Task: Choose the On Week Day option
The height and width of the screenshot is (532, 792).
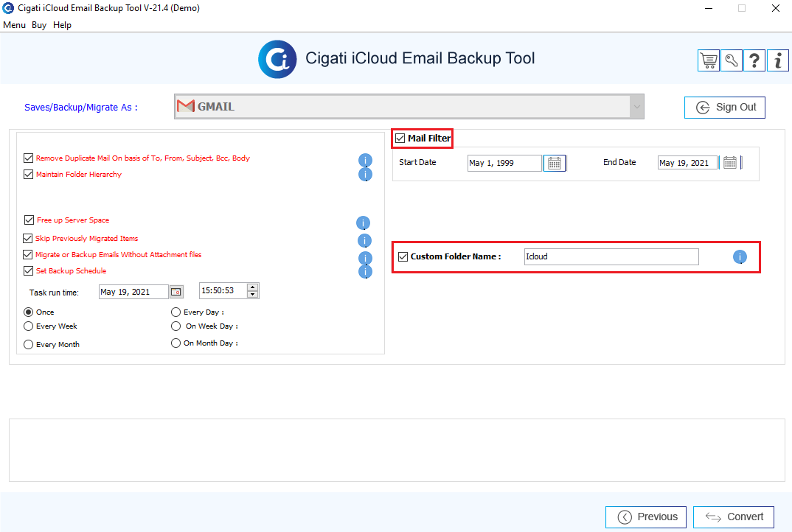Action: click(x=176, y=326)
